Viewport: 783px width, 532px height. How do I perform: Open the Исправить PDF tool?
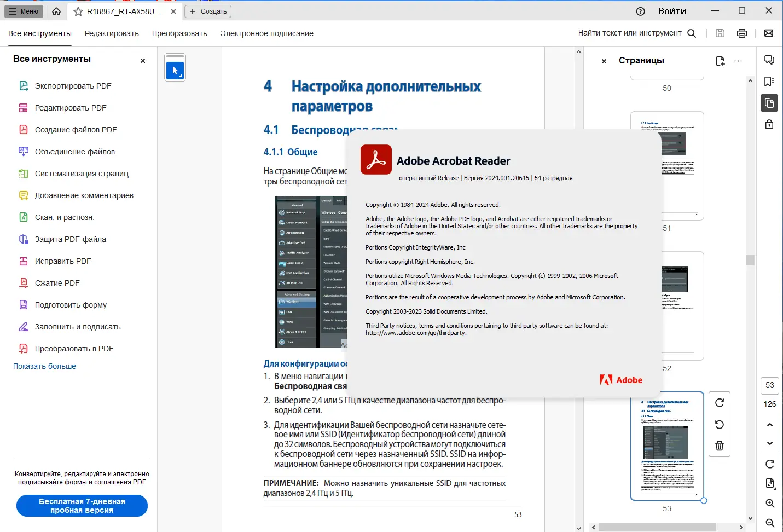[63, 261]
